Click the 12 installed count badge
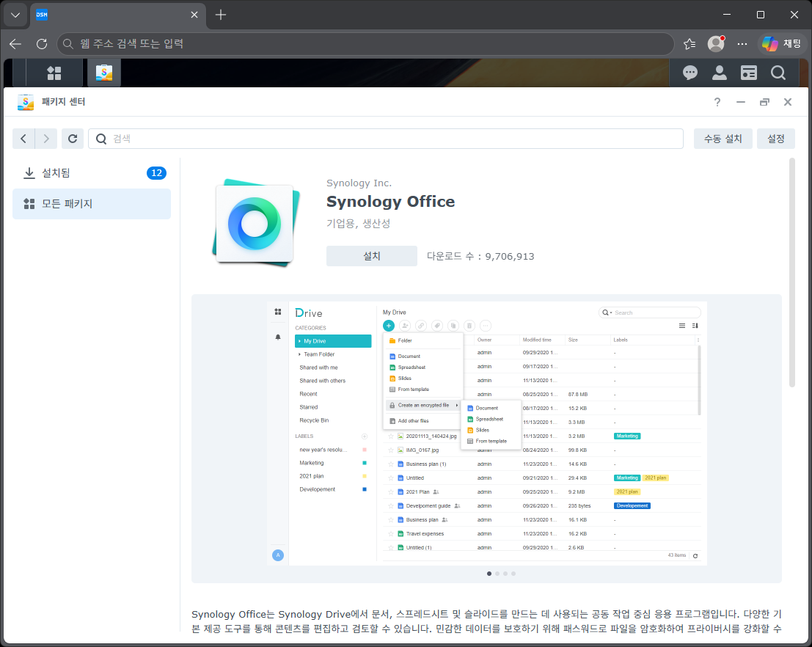 (156, 173)
